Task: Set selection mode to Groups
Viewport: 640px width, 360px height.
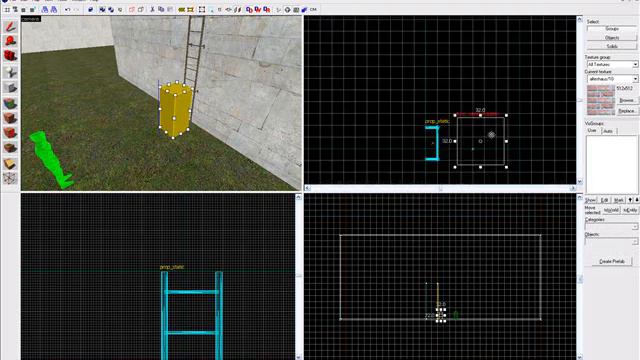Action: (x=612, y=29)
